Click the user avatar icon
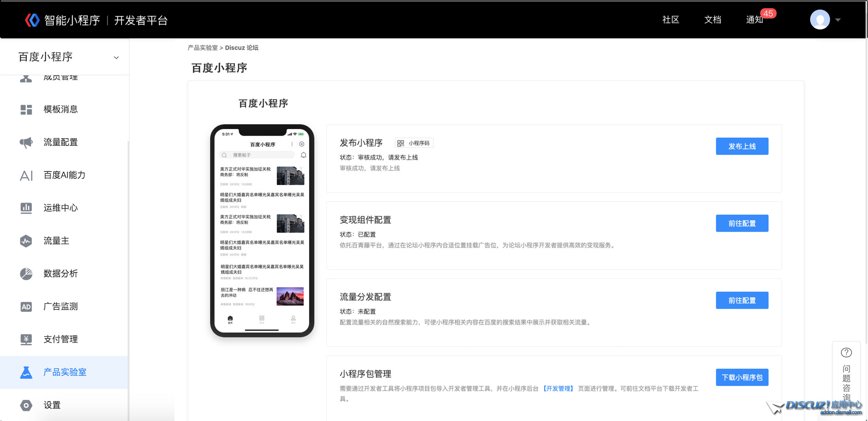 coord(820,20)
